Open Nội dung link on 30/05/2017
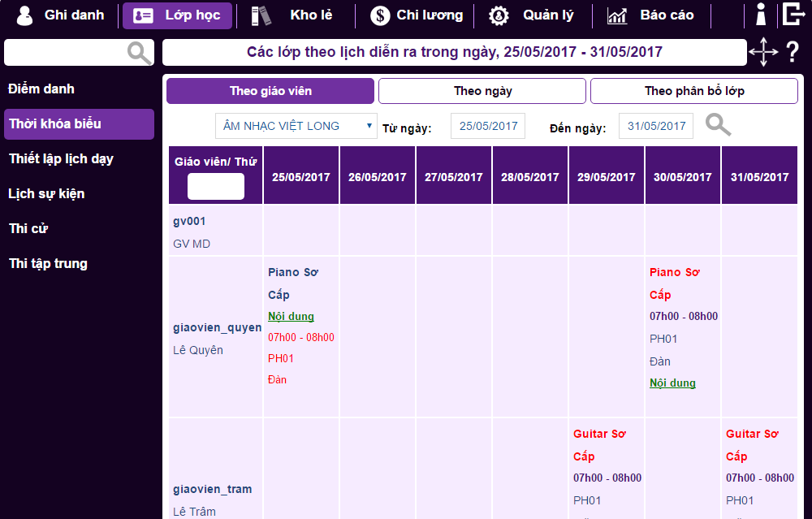 (x=672, y=383)
